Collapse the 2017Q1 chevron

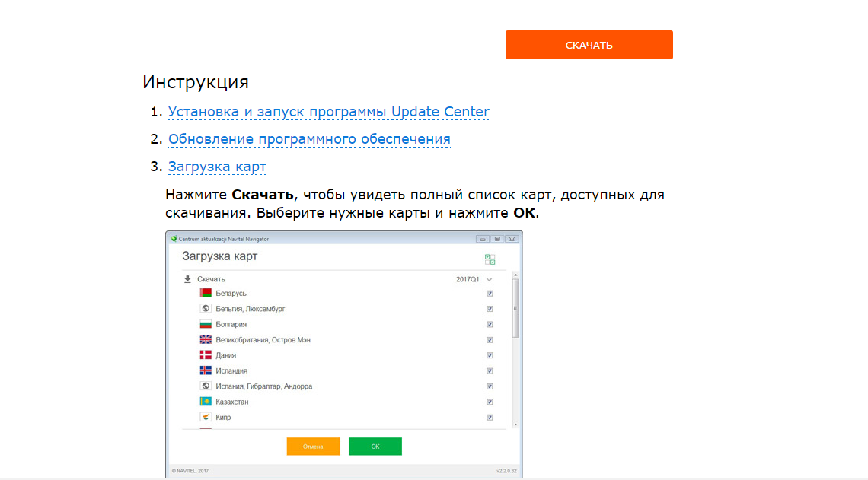click(x=490, y=280)
